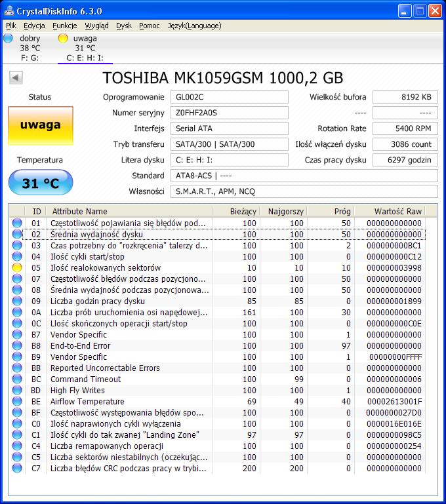Go to previous disk with left arrow button
Image resolution: width=446 pixels, height=504 pixels.
(x=16, y=77)
